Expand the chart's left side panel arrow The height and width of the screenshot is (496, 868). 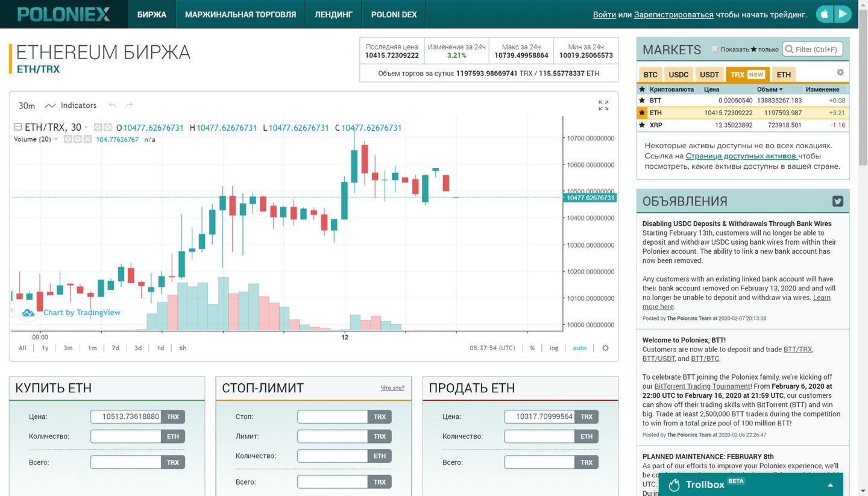pos(11,310)
